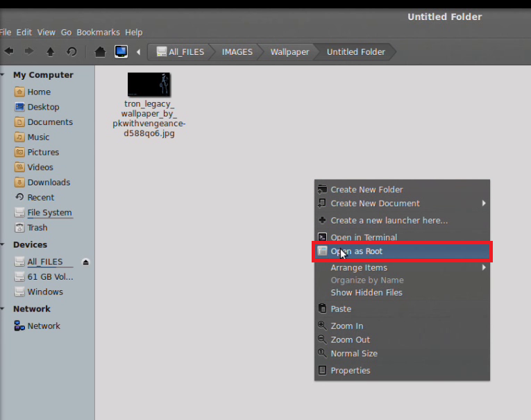This screenshot has height=420, width=531.
Task: Collapse the My Computer section
Action: (3, 75)
